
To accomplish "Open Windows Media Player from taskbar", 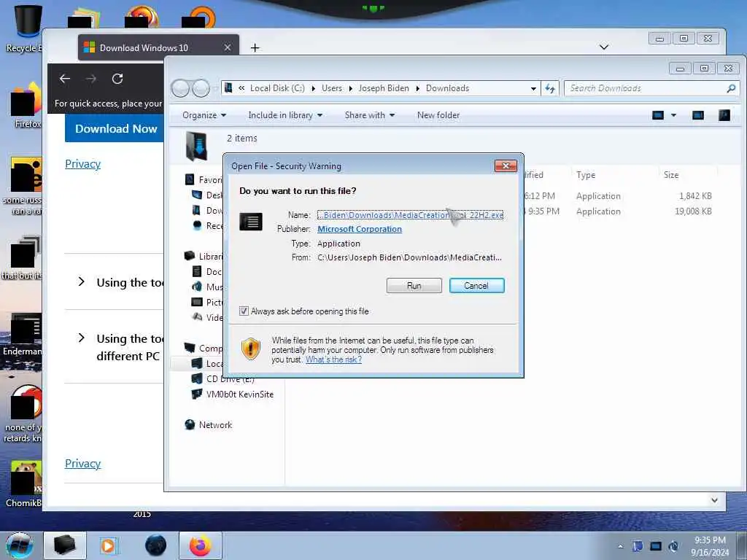I will [x=108, y=545].
